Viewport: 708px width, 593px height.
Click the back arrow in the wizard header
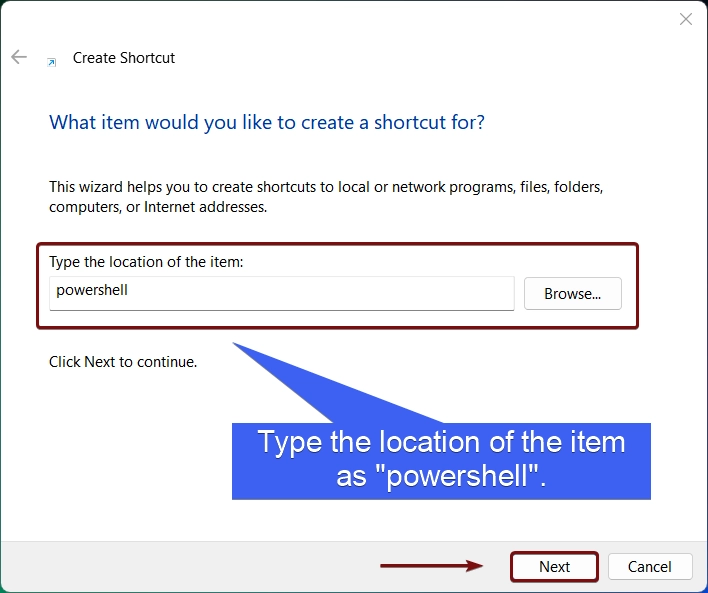click(x=19, y=57)
